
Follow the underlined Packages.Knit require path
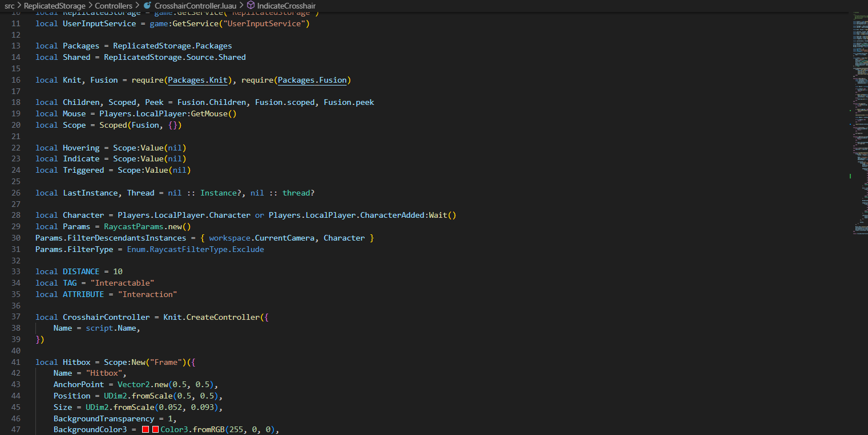(198, 80)
